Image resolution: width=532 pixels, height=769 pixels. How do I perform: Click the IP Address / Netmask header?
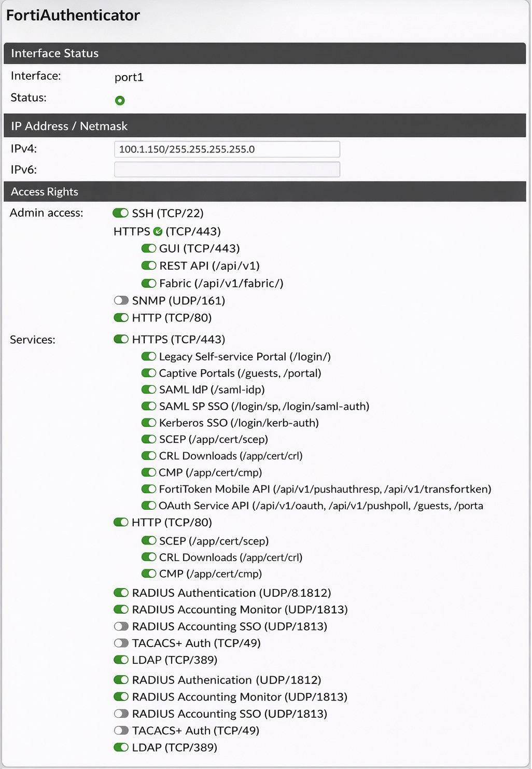point(265,126)
